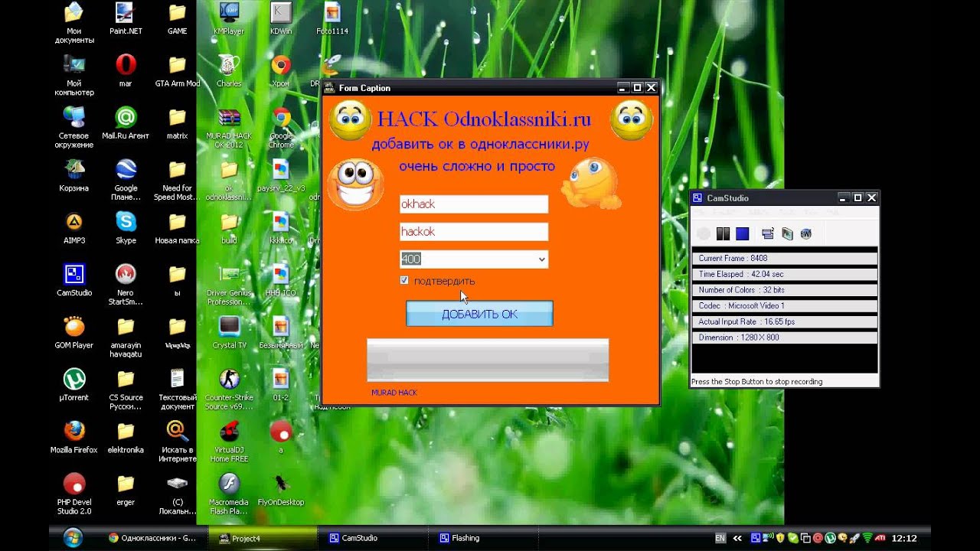Screen dimensions: 980x551
Task: Toggle CamStudio screen annotations icon
Action: 768,233
